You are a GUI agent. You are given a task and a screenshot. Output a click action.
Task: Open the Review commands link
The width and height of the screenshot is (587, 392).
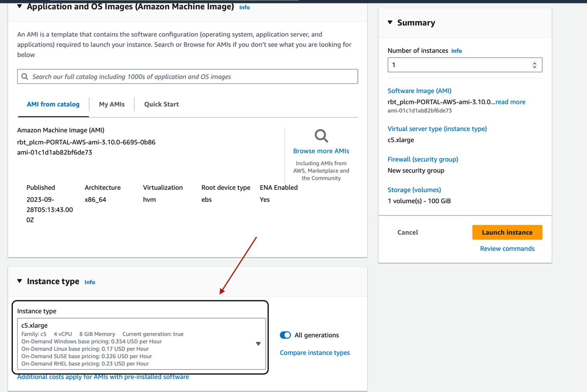click(x=507, y=248)
